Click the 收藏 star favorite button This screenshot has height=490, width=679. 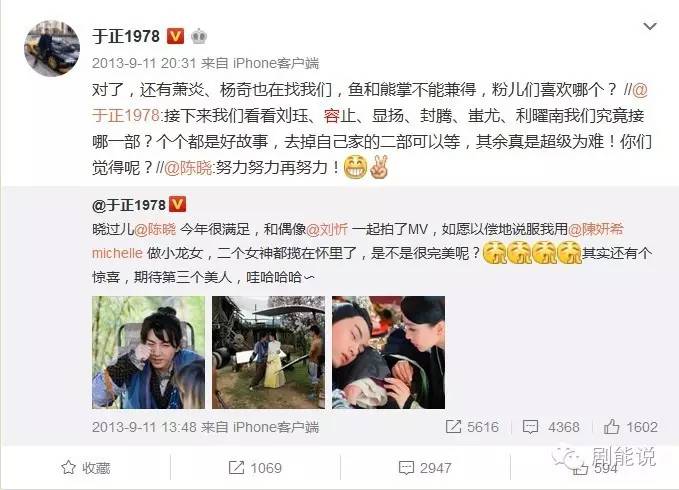[x=86, y=468]
